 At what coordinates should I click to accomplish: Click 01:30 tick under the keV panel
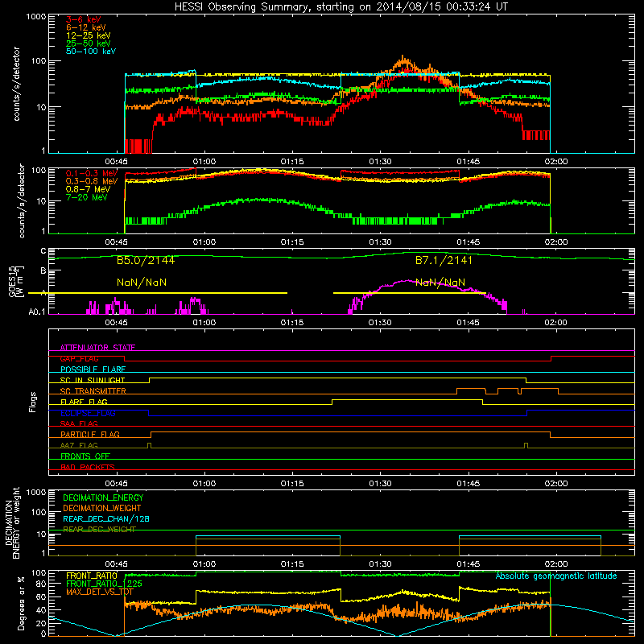coord(380,162)
